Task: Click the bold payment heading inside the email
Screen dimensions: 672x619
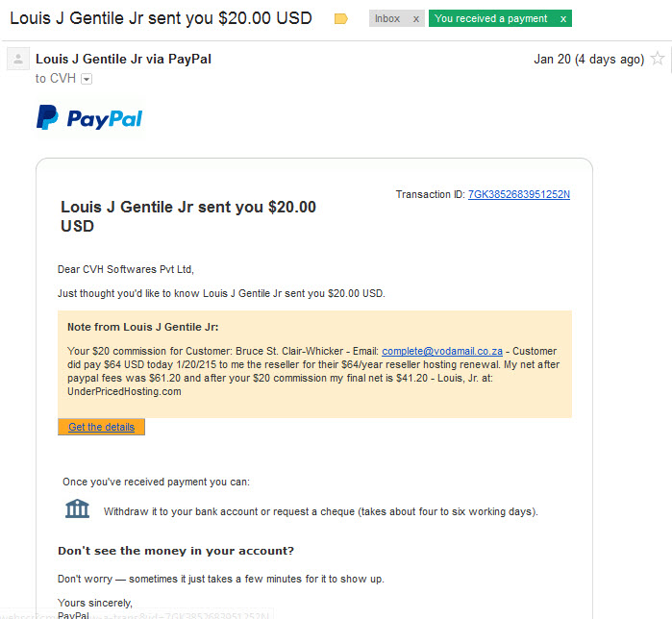Action: (x=188, y=216)
